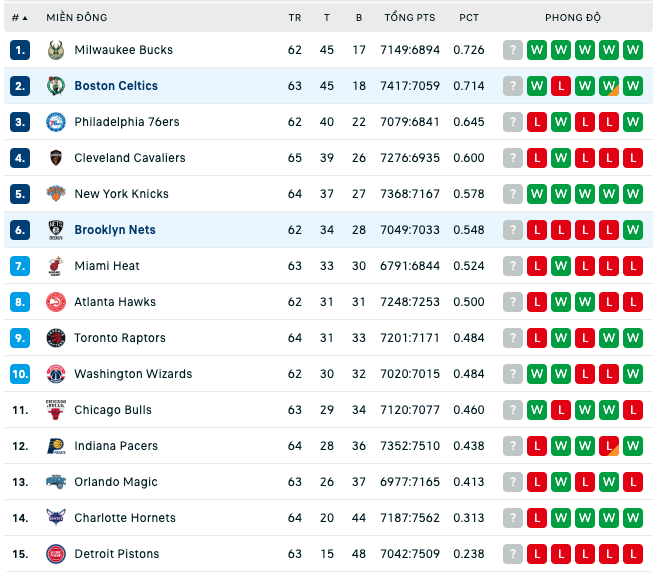Click the Charlotte Hornets logo
The image size is (657, 576).
click(x=56, y=518)
